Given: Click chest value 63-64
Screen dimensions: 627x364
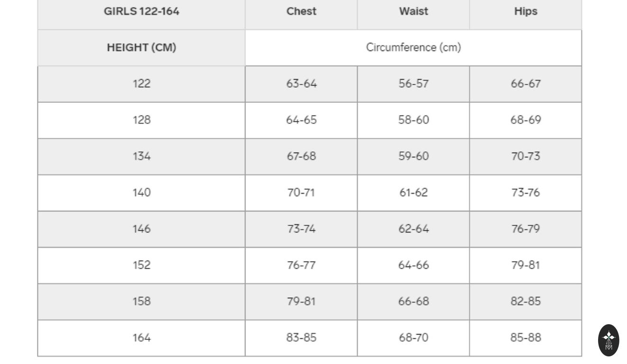Looking at the screenshot, I should (x=301, y=83).
